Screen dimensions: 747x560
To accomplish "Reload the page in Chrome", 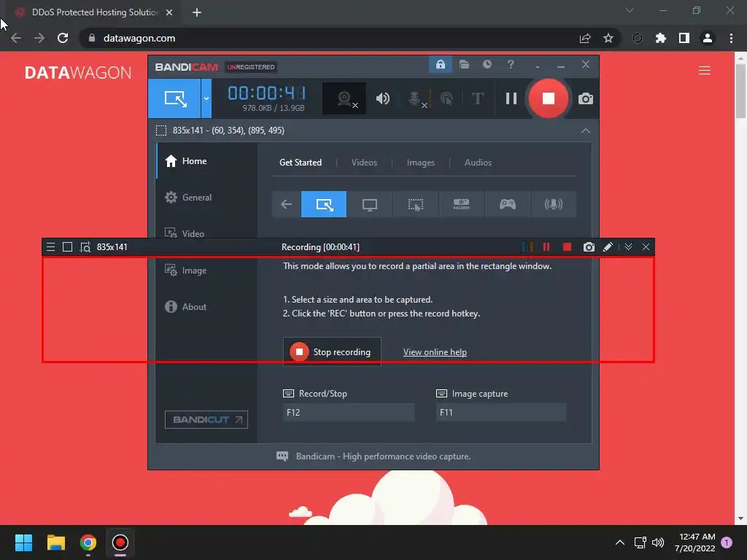I will click(63, 38).
